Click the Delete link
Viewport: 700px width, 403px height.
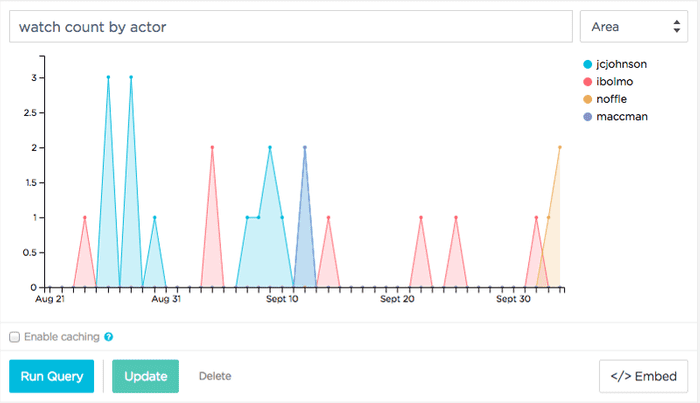click(x=215, y=376)
